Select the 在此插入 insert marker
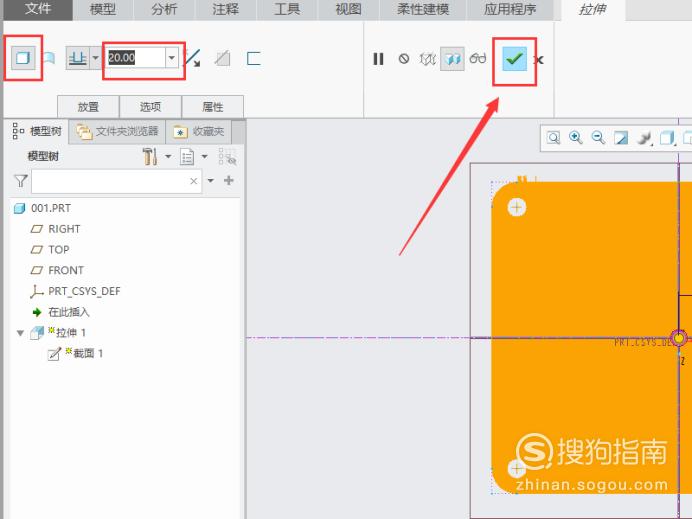 click(61, 312)
